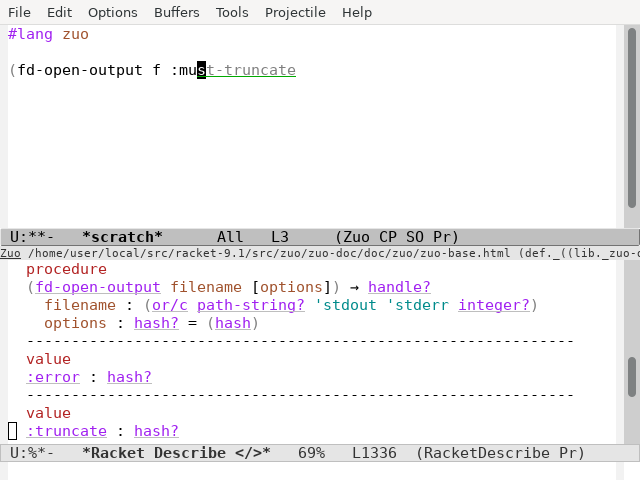Click the U:**- status in scratch mode line
Viewport: 640px width, 480px height.
32,237
